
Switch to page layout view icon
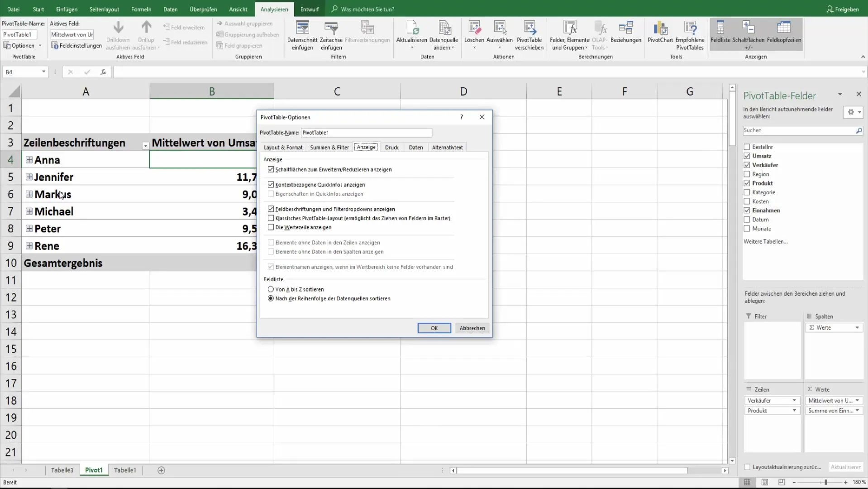(764, 482)
